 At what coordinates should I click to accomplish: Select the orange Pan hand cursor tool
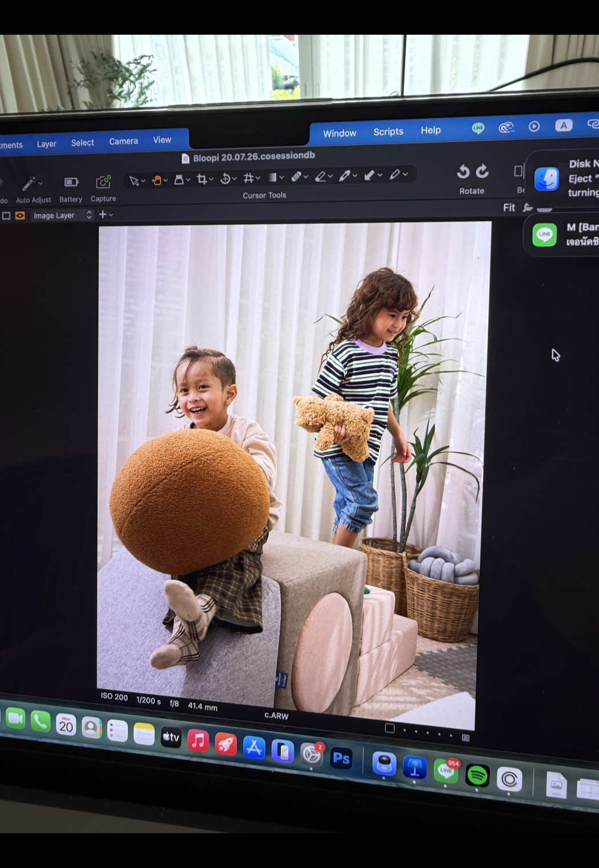tap(156, 180)
